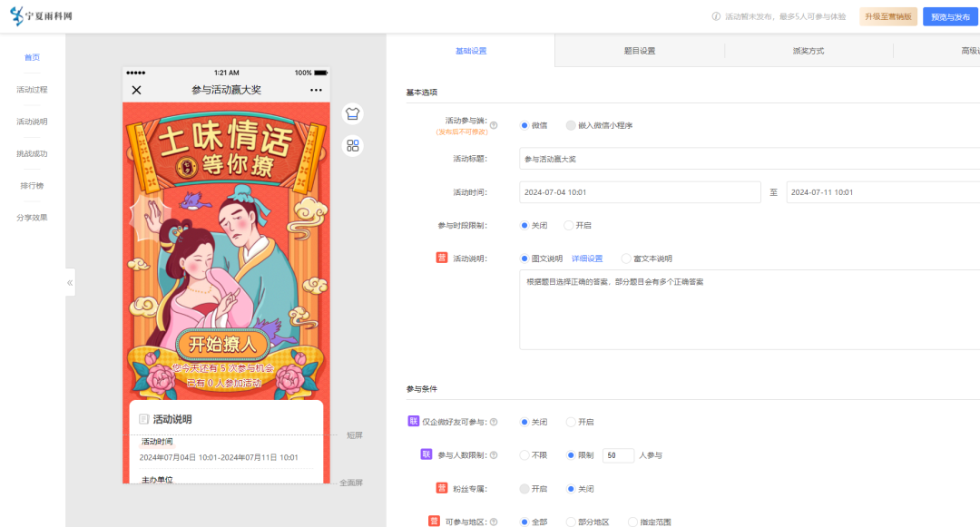
Task: Click the 活动标题 input field
Action: tap(750, 159)
